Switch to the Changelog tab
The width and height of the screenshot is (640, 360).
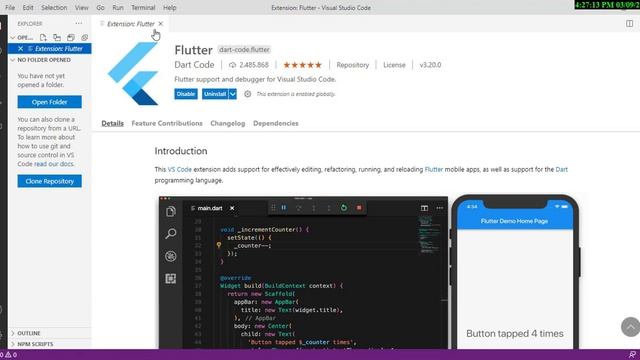pyautogui.click(x=228, y=123)
